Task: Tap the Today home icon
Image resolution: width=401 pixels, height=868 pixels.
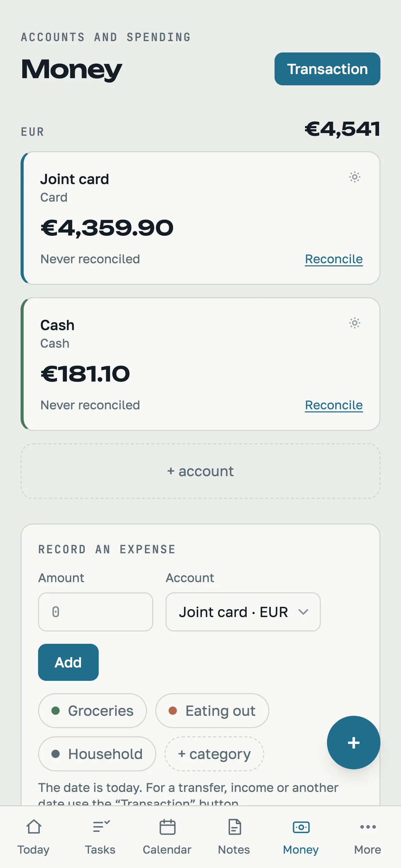Action: 34,827
